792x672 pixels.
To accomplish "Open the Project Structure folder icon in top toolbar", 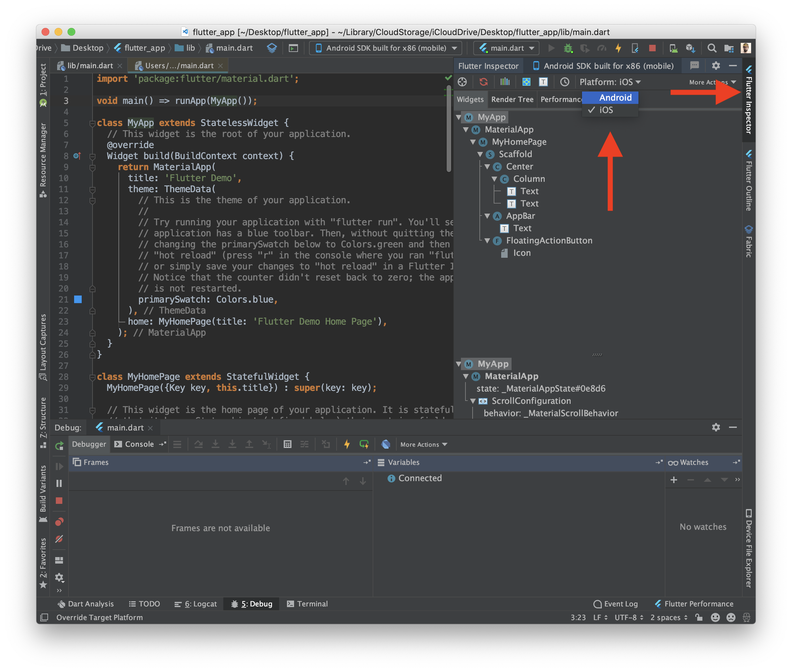I will click(x=729, y=48).
